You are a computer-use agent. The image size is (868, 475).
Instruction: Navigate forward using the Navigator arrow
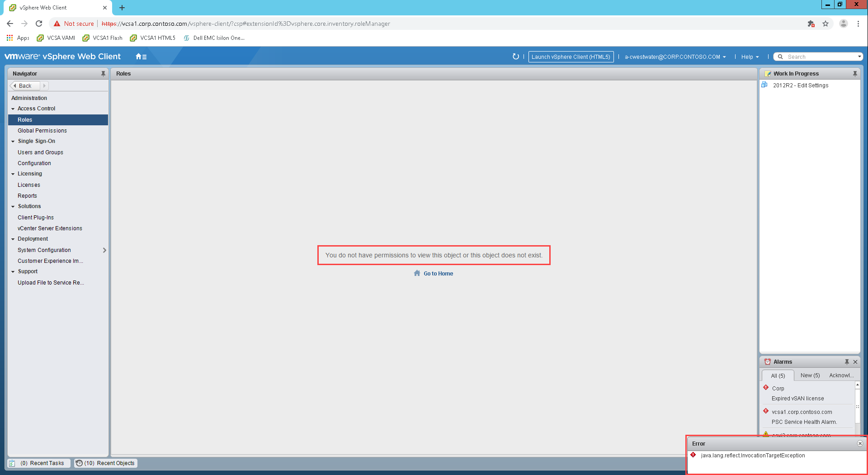tap(44, 85)
